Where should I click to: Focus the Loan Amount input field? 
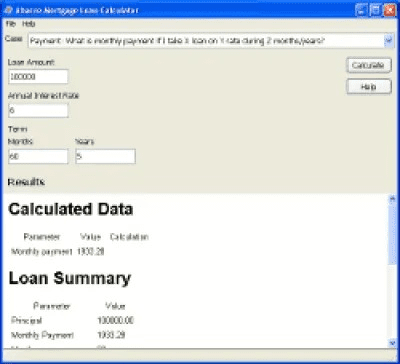coord(38,77)
